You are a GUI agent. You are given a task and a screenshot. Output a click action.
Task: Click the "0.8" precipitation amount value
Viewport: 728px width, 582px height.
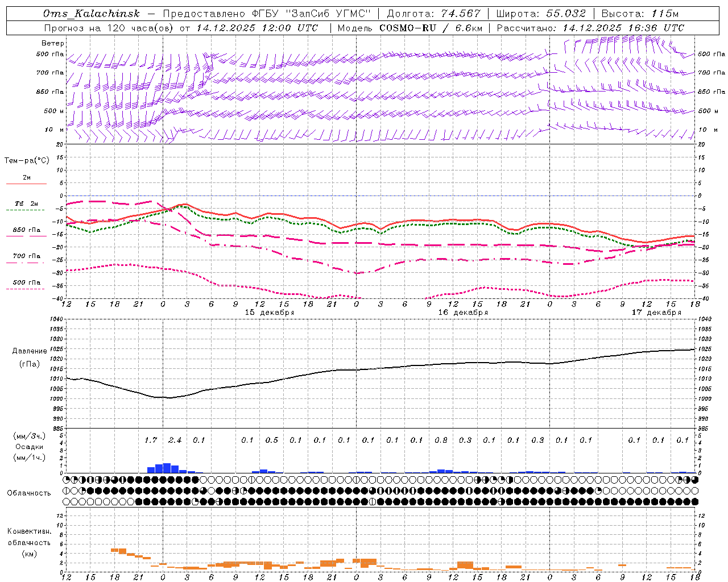pyautogui.click(x=441, y=440)
